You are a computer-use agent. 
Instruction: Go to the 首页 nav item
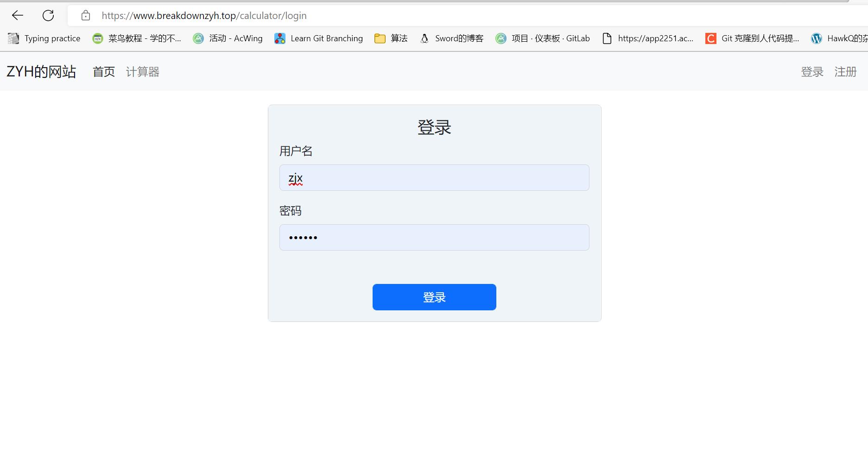tap(104, 72)
